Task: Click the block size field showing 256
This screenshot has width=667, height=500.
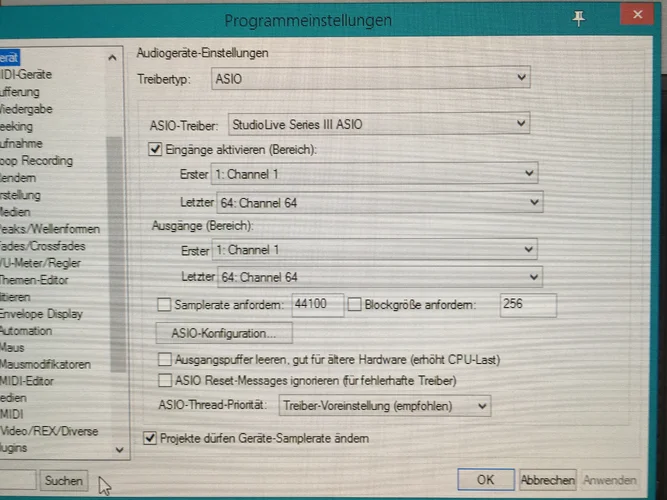Action: point(528,305)
